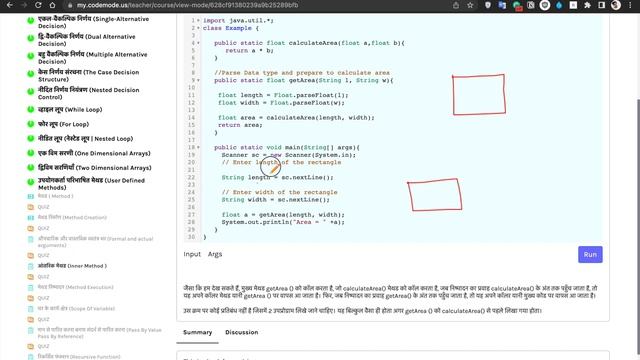This screenshot has width=640, height=360.
Task: Open the Multiple Alternative Decision section
Action: point(92,58)
